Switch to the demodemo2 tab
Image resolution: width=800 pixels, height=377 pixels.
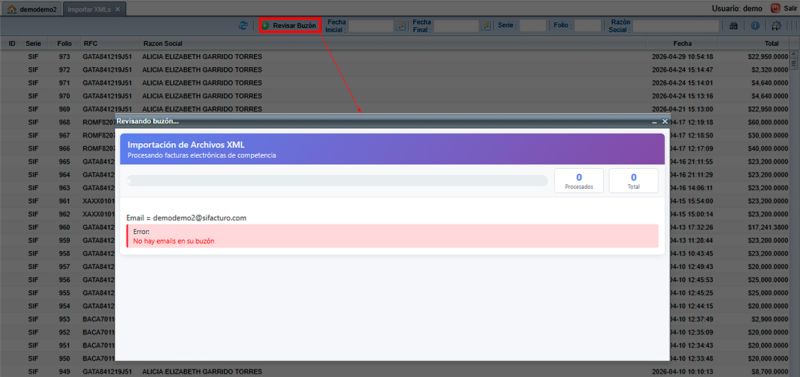click(x=32, y=9)
